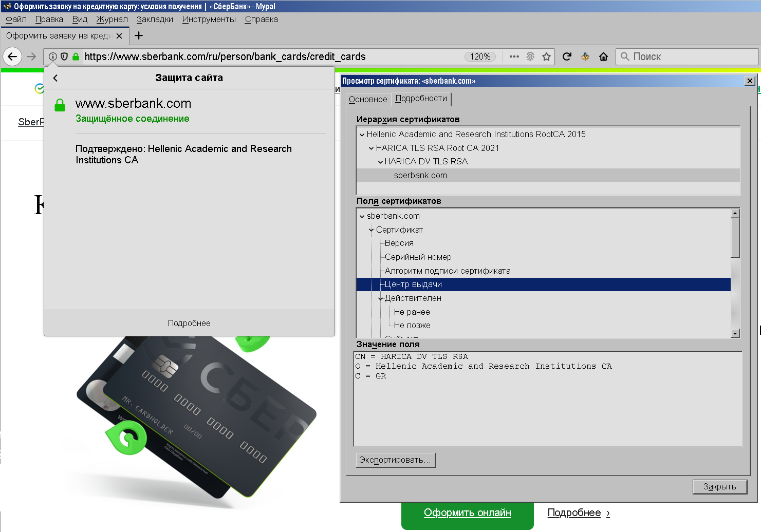This screenshot has height=532, width=761.
Task: Click the forward navigation arrow
Action: pyautogui.click(x=31, y=56)
